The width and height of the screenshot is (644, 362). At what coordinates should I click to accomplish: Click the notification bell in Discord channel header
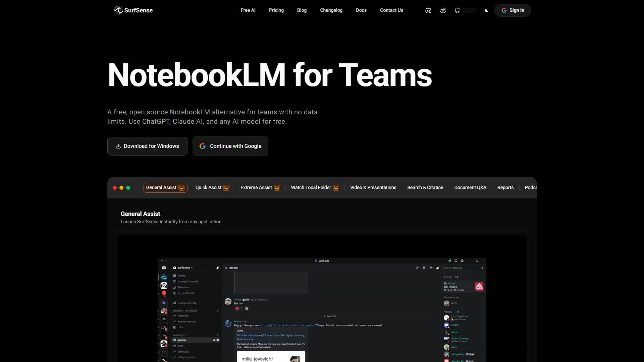coord(424,268)
